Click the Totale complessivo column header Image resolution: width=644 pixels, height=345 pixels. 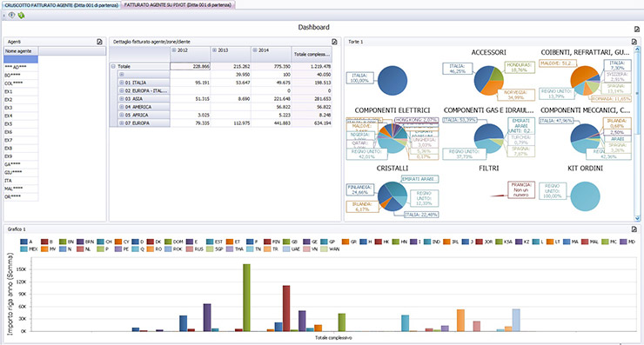312,54
